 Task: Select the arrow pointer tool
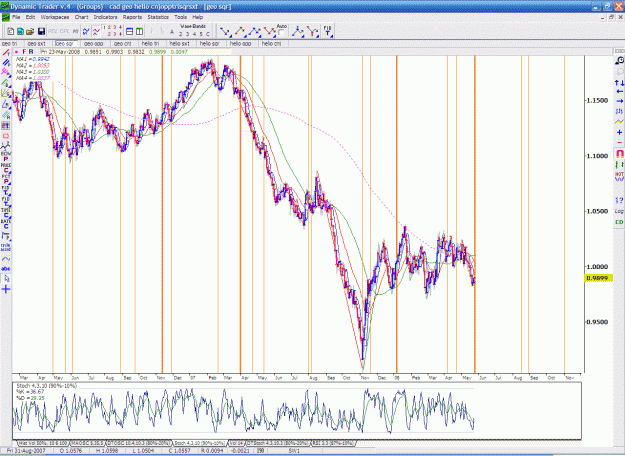click(6, 279)
